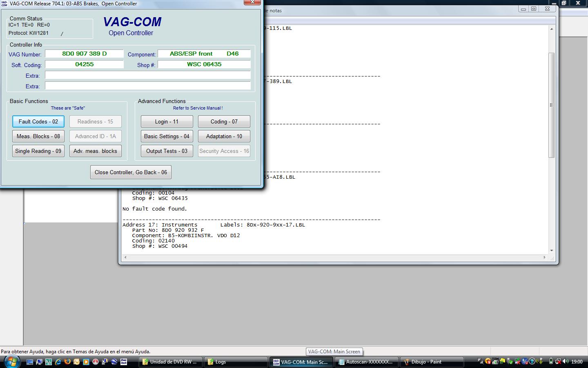Open Adaptation - 10
588x368 pixels.
(x=224, y=136)
